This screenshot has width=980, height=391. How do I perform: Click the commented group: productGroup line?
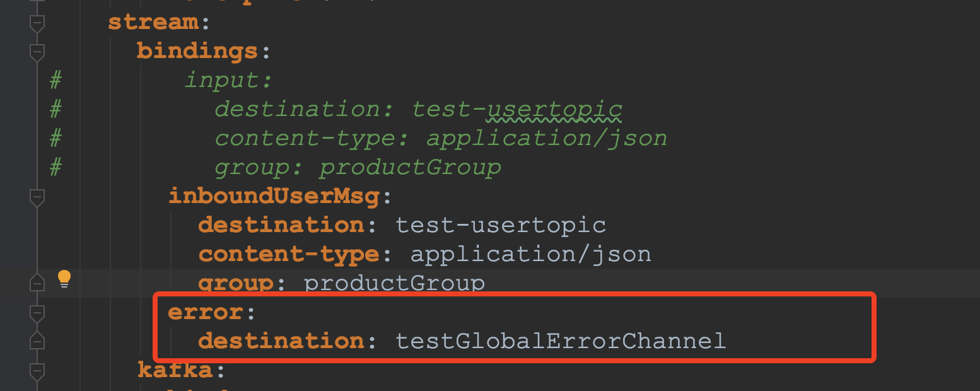click(x=358, y=167)
